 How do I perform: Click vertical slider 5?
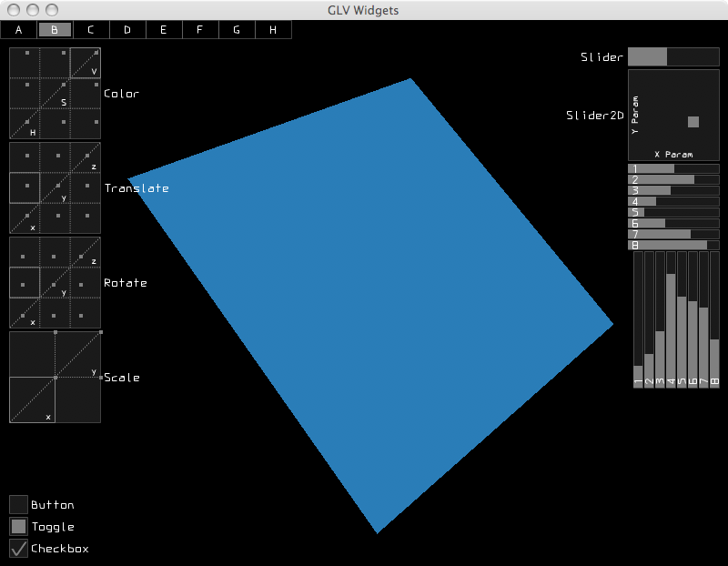[x=682, y=319]
